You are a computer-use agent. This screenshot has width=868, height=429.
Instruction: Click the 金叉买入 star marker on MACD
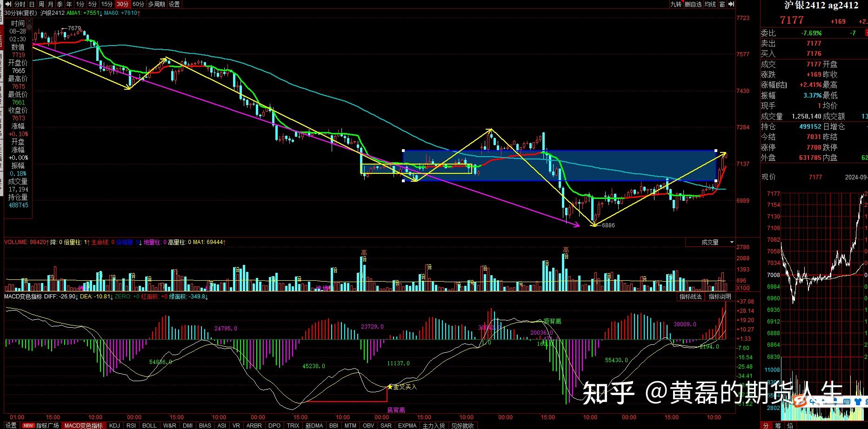coord(390,387)
